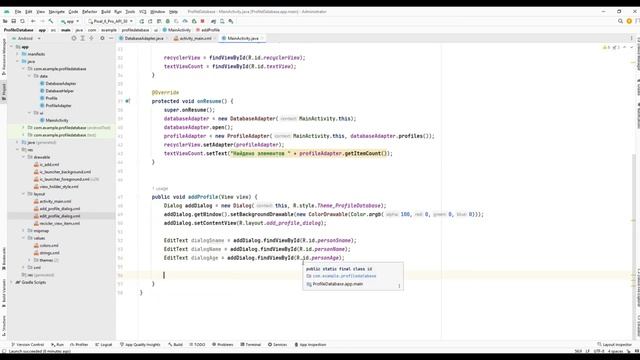Hide the Project panel with minus icon
The height and width of the screenshot is (360, 640).
tap(111, 38)
